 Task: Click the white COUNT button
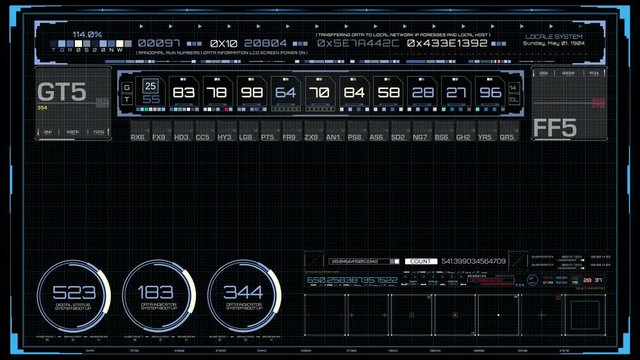coord(421,261)
